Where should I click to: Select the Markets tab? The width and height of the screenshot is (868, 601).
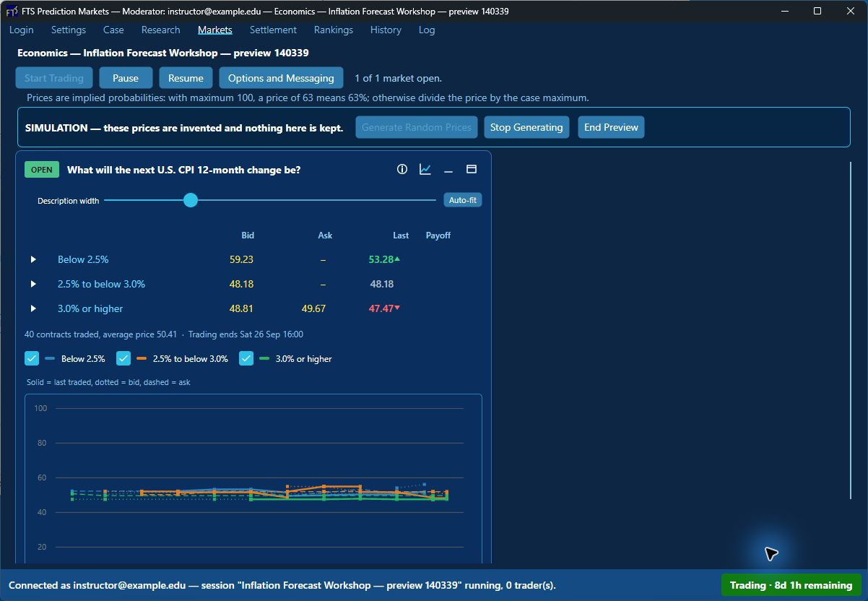[215, 30]
